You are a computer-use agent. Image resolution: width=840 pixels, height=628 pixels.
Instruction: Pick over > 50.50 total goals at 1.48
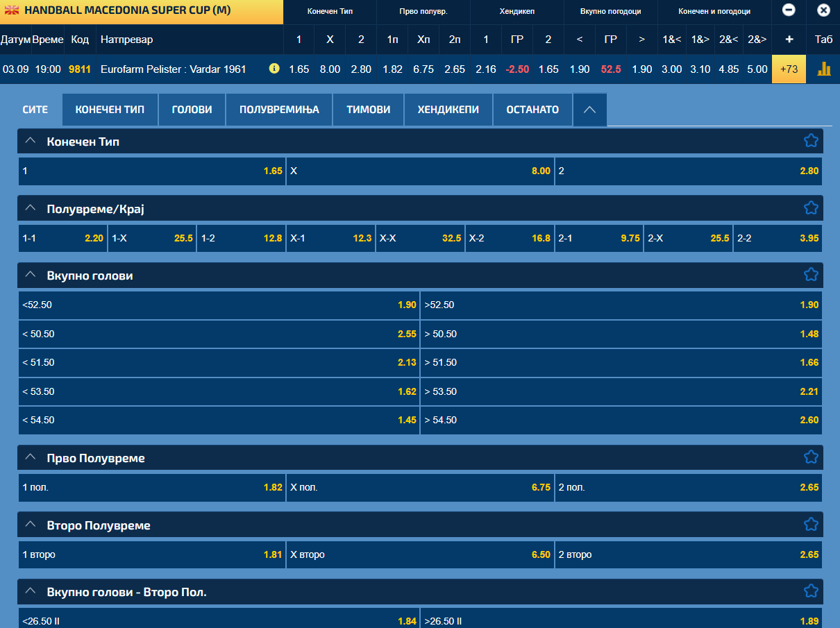point(621,334)
